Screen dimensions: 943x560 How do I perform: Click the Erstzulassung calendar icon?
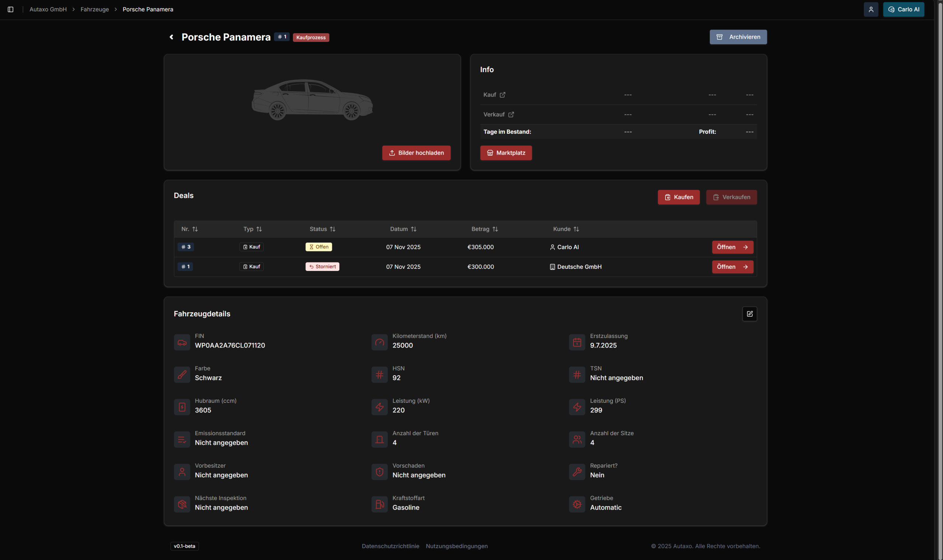pyautogui.click(x=577, y=343)
